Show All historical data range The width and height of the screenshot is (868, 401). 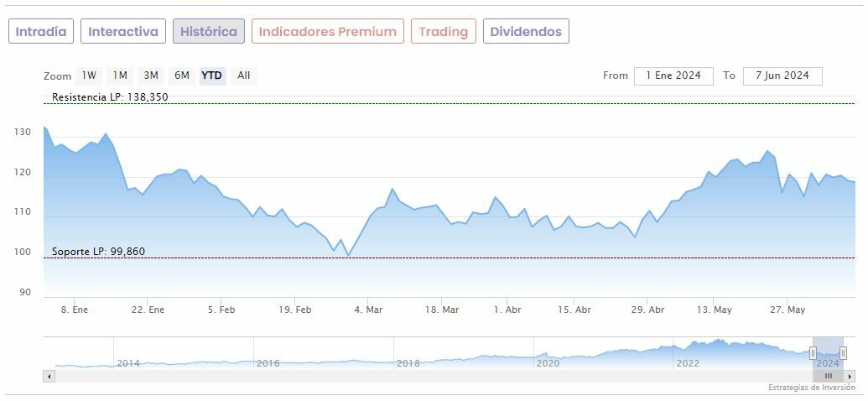click(x=243, y=76)
